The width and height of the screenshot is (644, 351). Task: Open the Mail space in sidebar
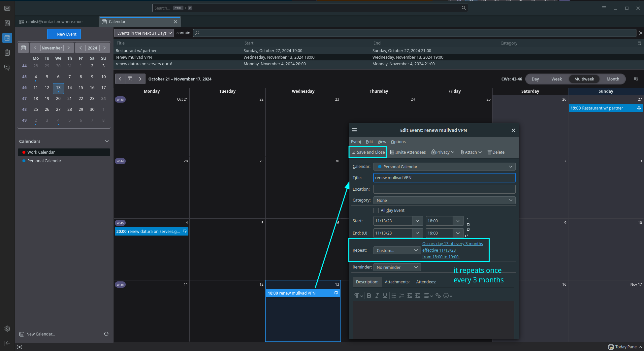(7, 8)
